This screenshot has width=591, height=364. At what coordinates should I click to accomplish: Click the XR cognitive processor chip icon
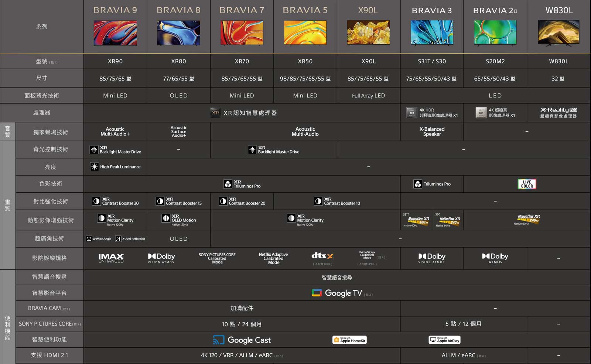click(x=215, y=113)
